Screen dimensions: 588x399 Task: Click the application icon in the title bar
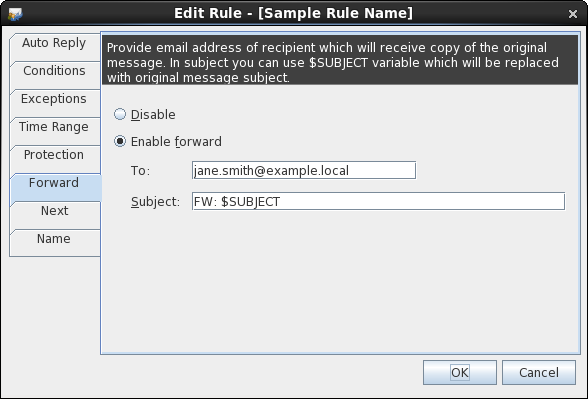pyautogui.click(x=15, y=14)
